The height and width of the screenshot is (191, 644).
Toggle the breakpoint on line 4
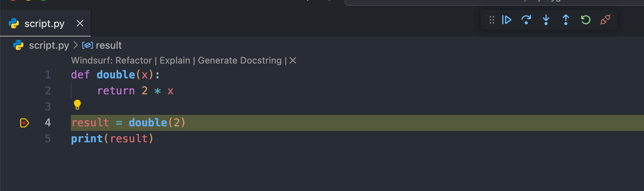(x=24, y=123)
